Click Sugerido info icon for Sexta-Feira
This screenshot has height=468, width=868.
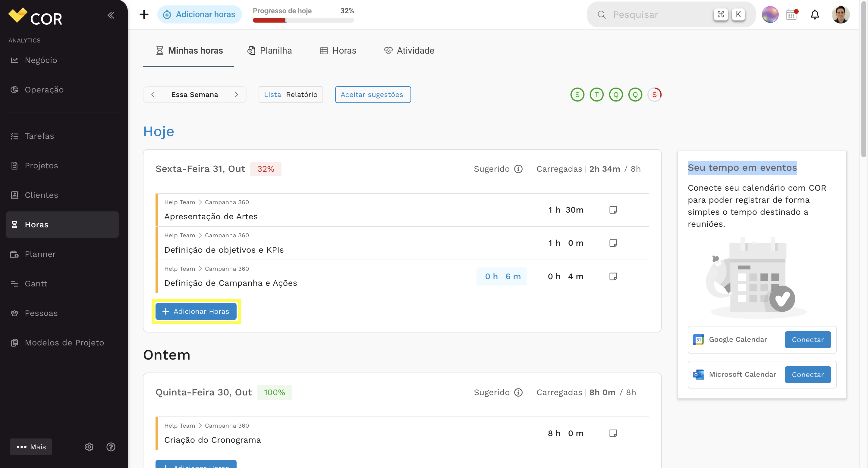point(518,169)
